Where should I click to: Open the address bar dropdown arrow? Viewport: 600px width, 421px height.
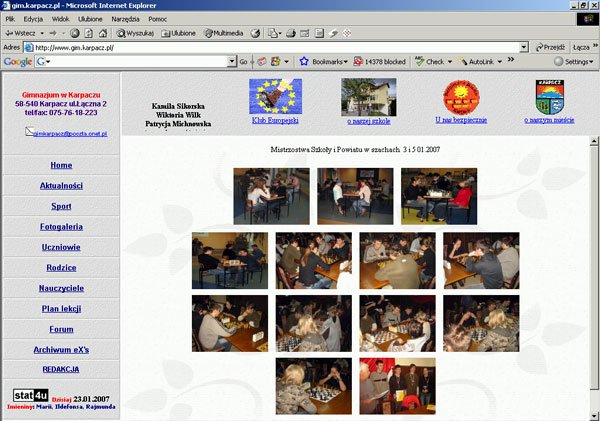pyautogui.click(x=524, y=47)
